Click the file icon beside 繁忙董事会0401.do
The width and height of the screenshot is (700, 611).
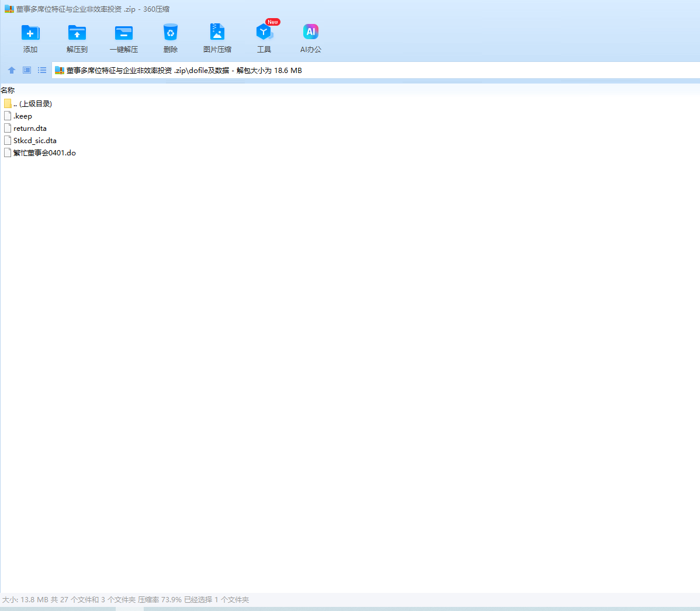click(x=8, y=152)
